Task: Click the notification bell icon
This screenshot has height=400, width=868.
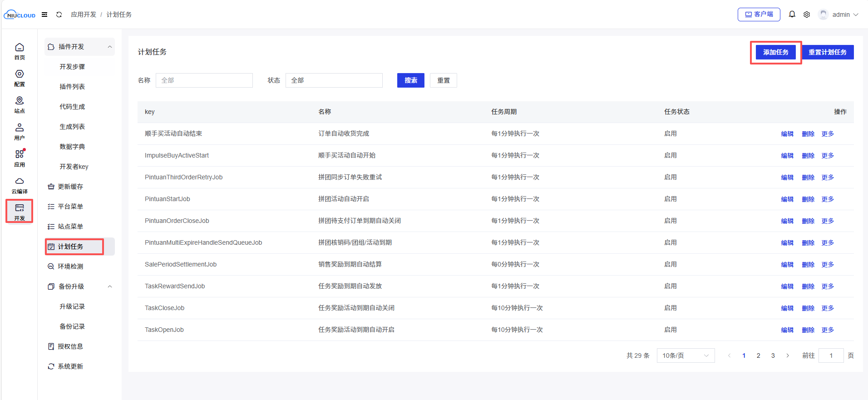Action: click(792, 15)
